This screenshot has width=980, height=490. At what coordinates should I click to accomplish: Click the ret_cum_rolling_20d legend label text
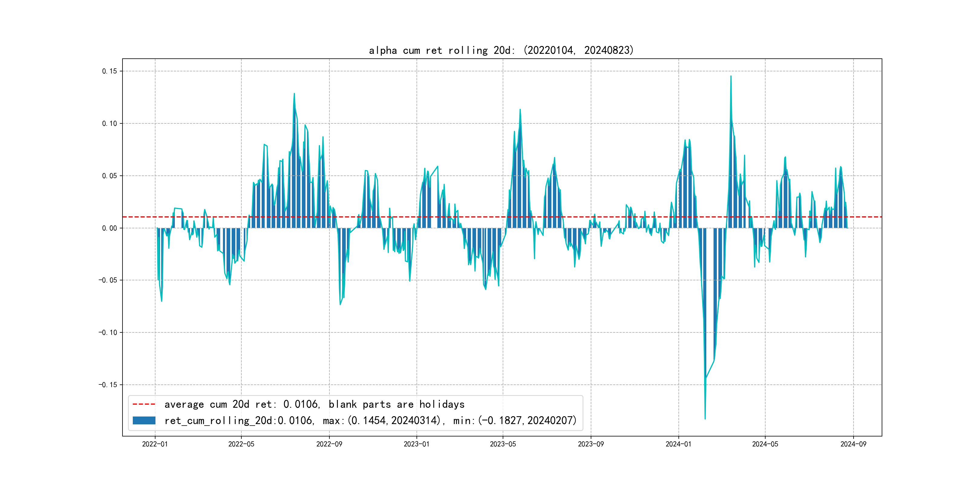[x=370, y=420]
